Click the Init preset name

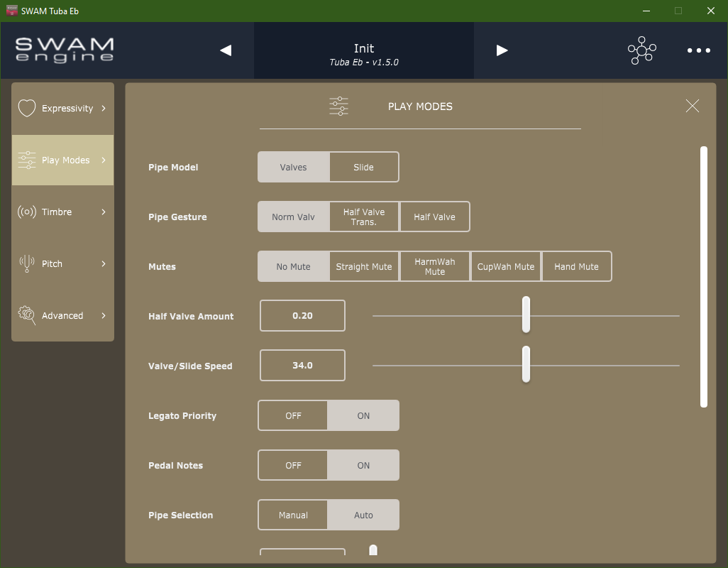(x=363, y=48)
